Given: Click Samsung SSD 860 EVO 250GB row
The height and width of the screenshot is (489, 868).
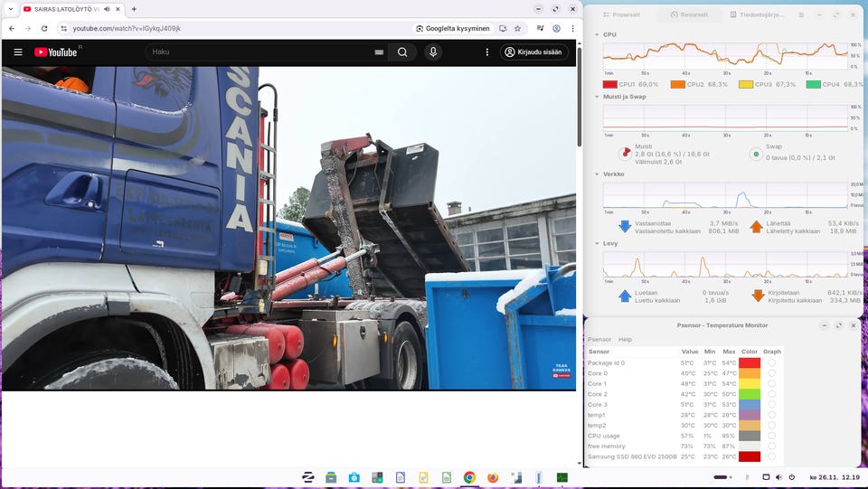Looking at the screenshot, I should coord(684,457).
